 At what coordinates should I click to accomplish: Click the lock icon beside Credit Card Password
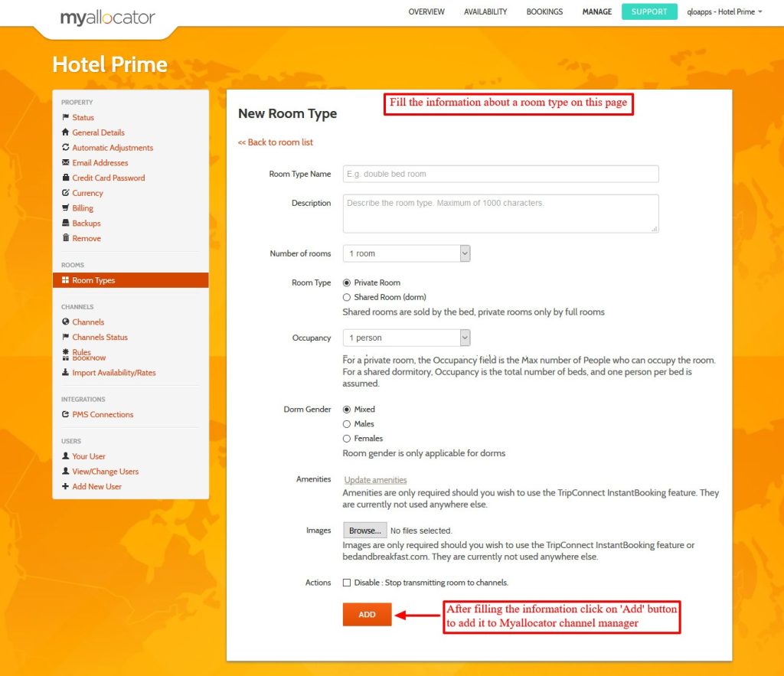click(x=66, y=178)
